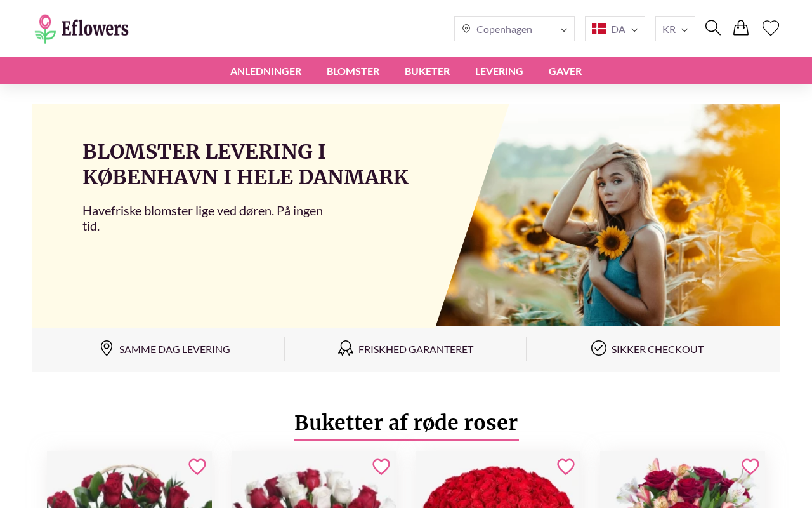Click the location pin beside Copenhagen

click(x=466, y=29)
